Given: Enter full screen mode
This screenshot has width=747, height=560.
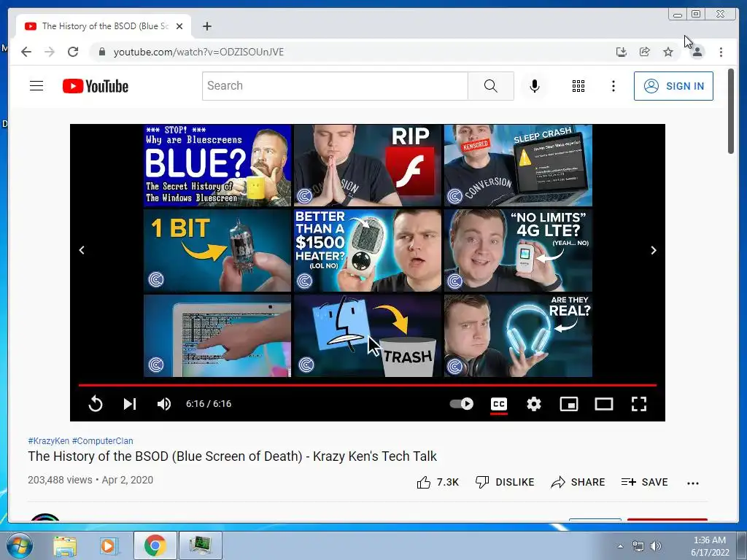Looking at the screenshot, I should point(639,404).
